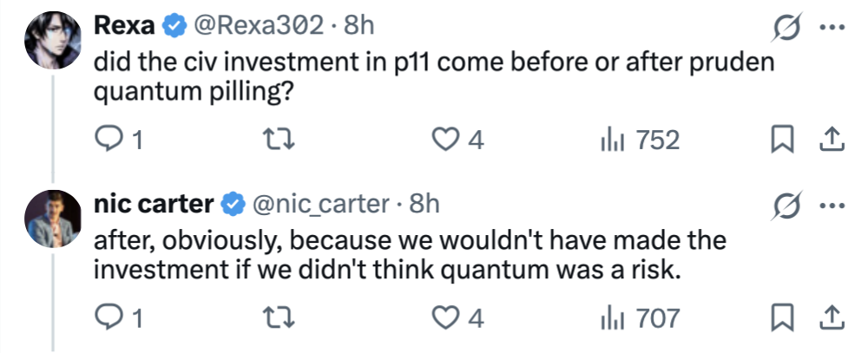Open Grok icon on Rexa's tweet
868x353 pixels.
[x=787, y=27]
